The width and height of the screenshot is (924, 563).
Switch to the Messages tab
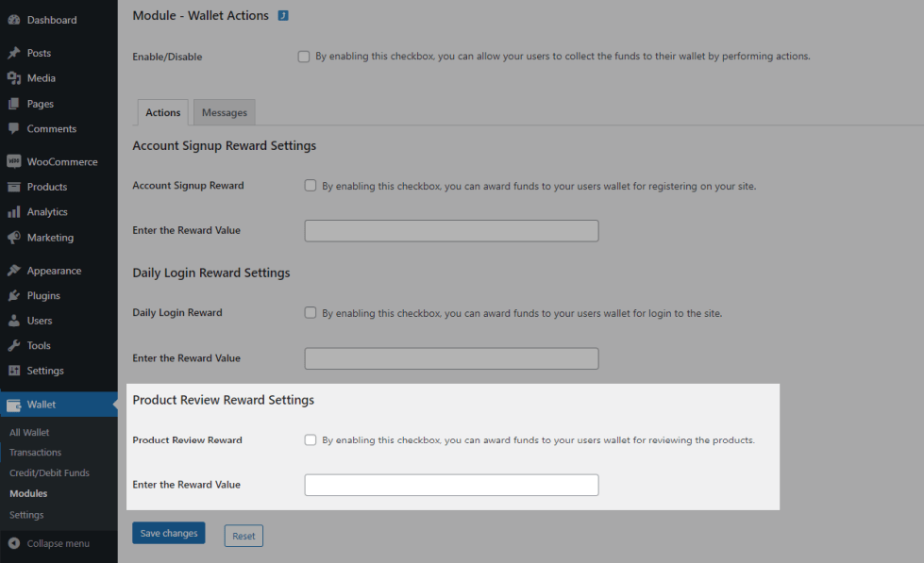225,113
